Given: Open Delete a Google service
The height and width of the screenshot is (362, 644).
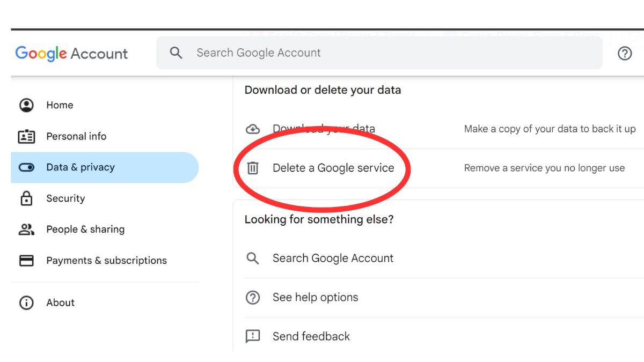Looking at the screenshot, I should 334,168.
